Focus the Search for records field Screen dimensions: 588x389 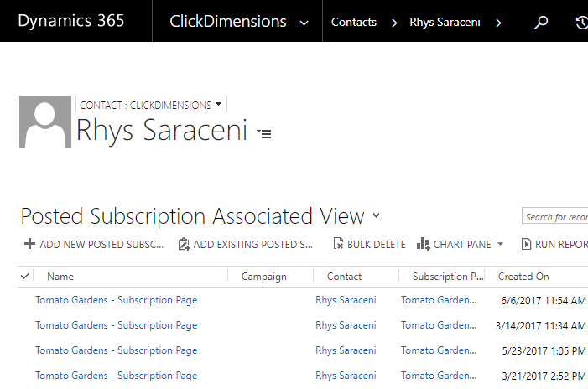tap(555, 215)
